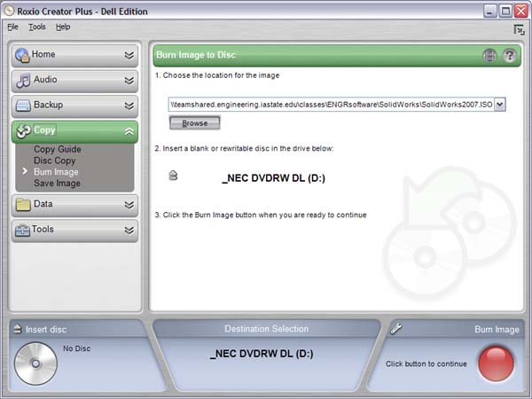Expand the Tools sidebar section chevron
This screenshot has height=399, width=532.
[x=129, y=231]
